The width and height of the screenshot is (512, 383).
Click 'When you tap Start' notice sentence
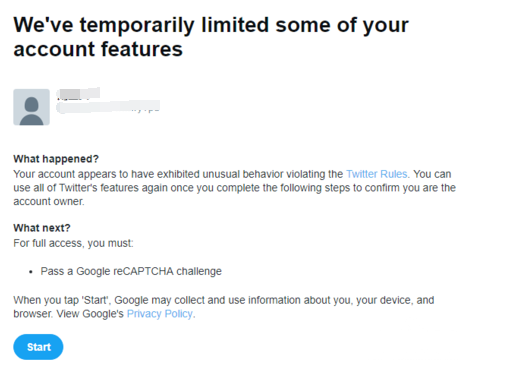click(224, 300)
